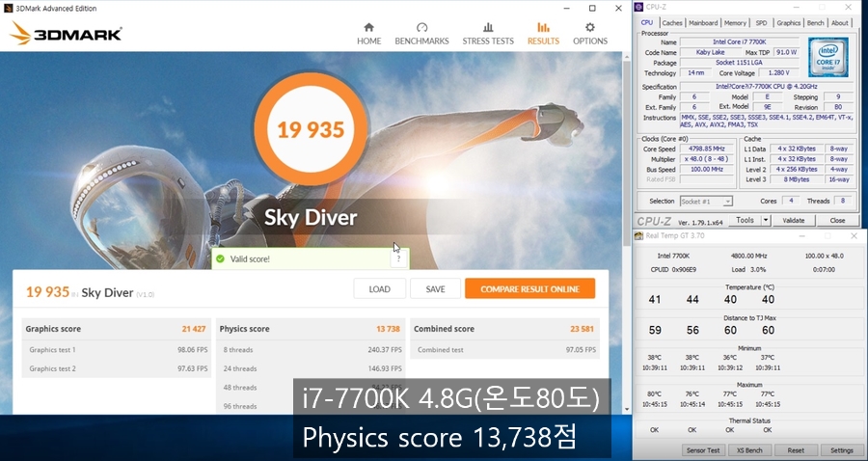
Task: Click Bus Speed value 100.00 MHz
Action: point(704,170)
